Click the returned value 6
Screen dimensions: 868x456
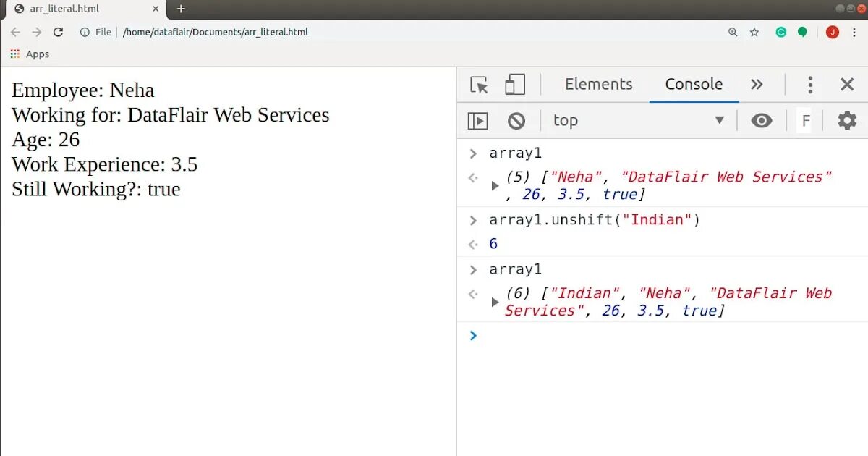[x=493, y=244]
